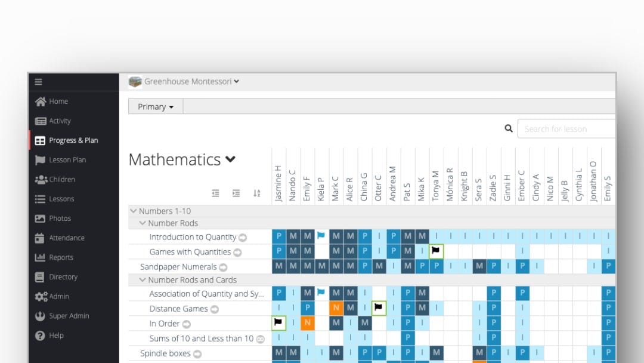Click the search magnifier icon
The width and height of the screenshot is (644, 363).
point(509,129)
